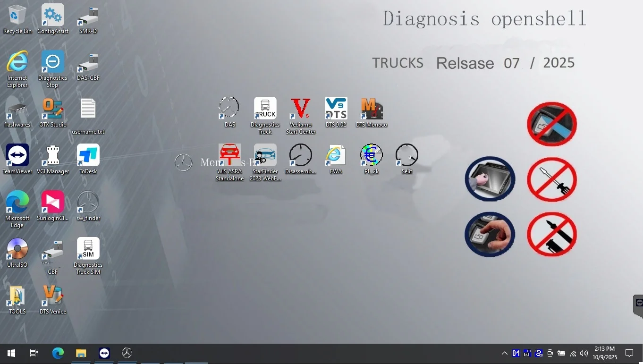
Task: Select the VCI Manager shortcut
Action: [x=53, y=160]
